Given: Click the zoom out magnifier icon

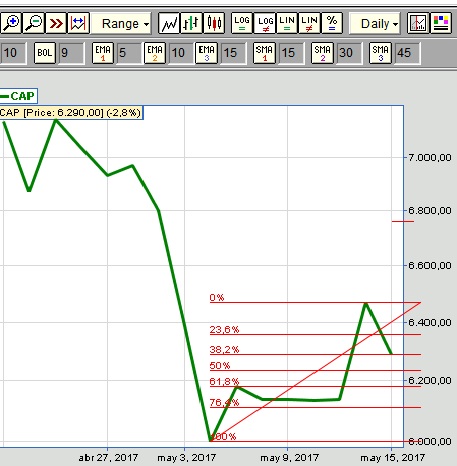Looking at the screenshot, I should click(x=33, y=23).
